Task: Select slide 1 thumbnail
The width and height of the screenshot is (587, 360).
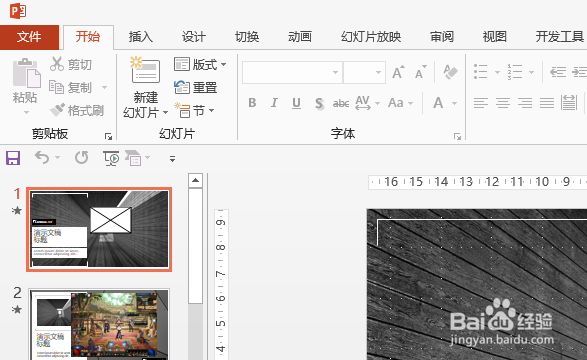Action: click(99, 229)
